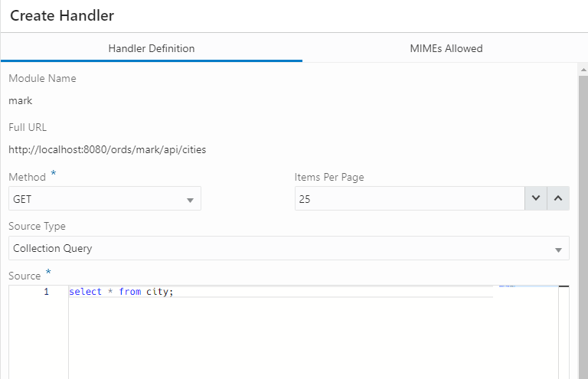Click line number 1 in editor gutter
The width and height of the screenshot is (588, 379).
[x=46, y=292]
